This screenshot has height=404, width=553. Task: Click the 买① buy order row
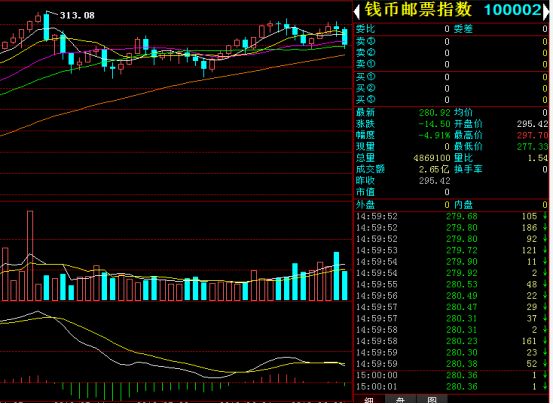click(451, 77)
